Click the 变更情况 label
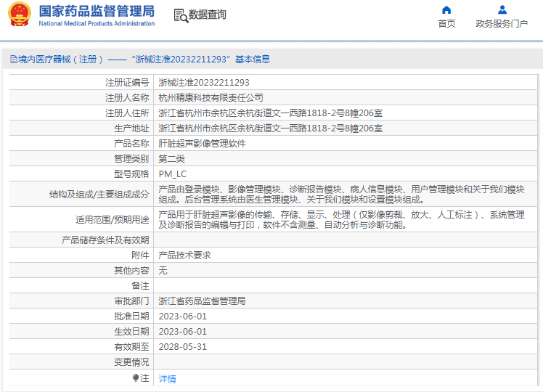 (131, 362)
